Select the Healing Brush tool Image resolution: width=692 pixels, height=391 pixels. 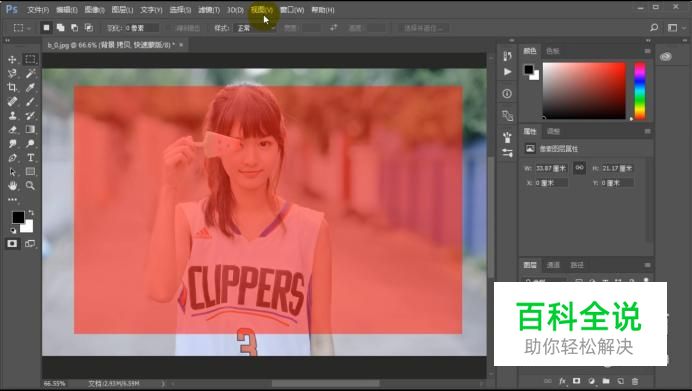click(12, 102)
